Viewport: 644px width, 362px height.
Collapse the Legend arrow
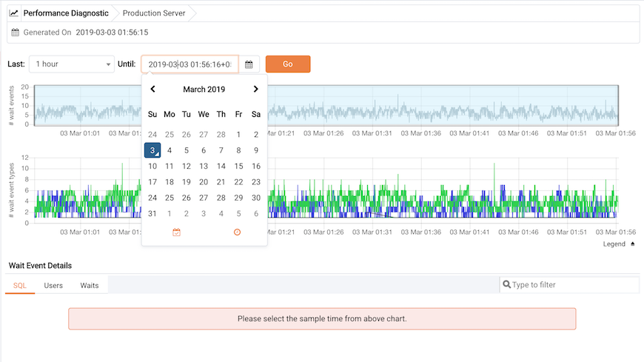pos(632,244)
